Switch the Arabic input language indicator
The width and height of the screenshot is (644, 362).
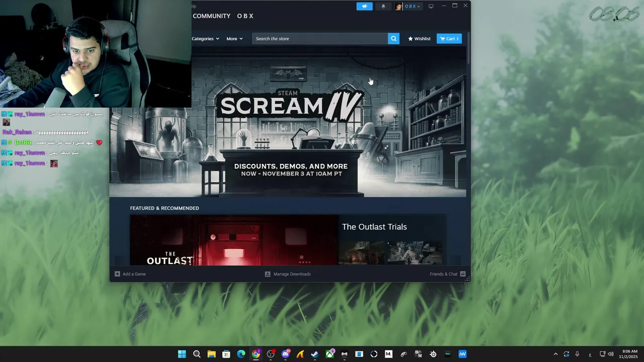pyautogui.click(x=590, y=354)
